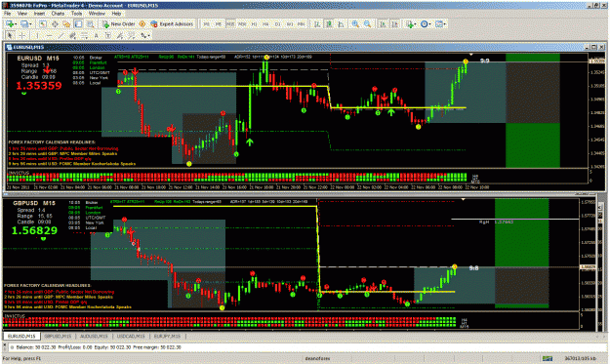Launch the MetaEditor icon
The width and height of the screenshot is (610, 364).
(x=142, y=23)
